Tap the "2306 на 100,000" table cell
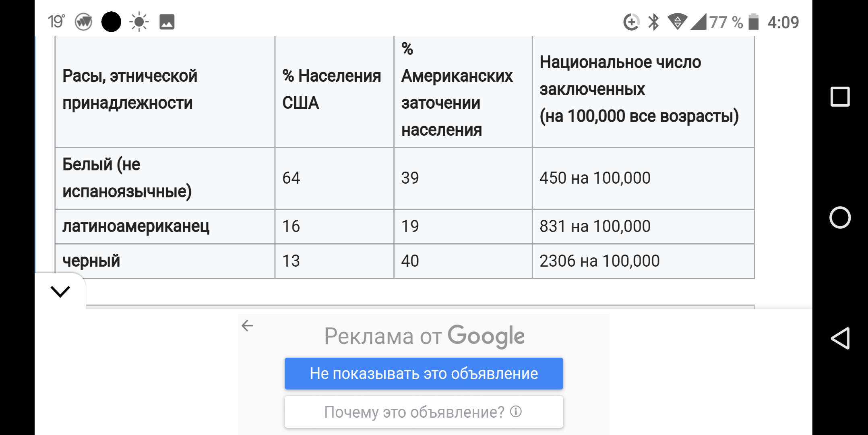The width and height of the screenshot is (868, 435). point(599,261)
